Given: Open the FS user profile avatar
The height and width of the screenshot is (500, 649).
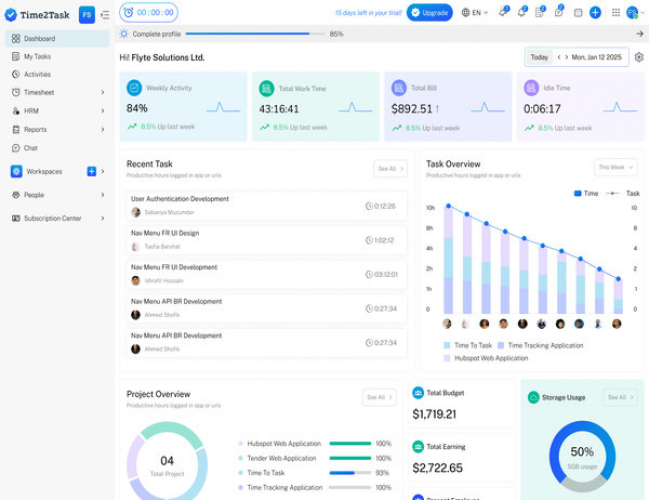Looking at the screenshot, I should click(x=632, y=12).
